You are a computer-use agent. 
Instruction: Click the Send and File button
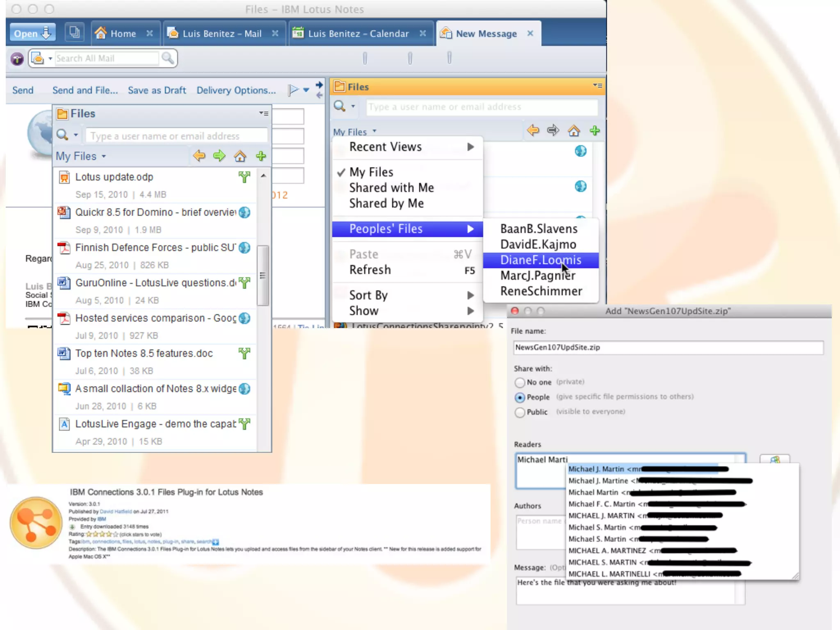point(85,90)
